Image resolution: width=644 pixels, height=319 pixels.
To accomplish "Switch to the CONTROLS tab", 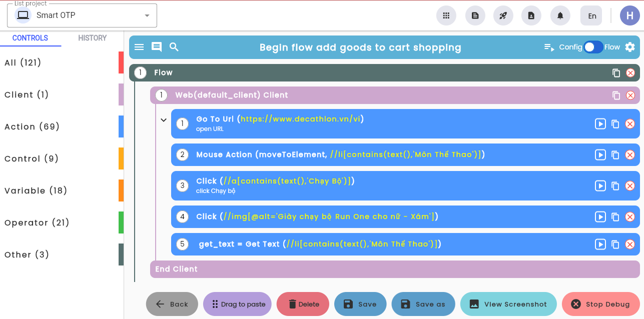I will (30, 38).
